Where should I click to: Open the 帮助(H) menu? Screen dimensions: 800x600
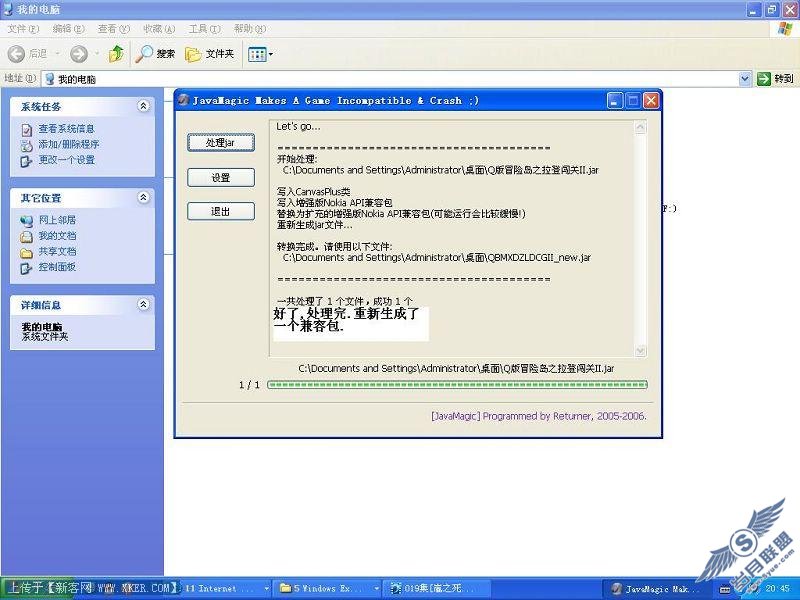[250, 29]
